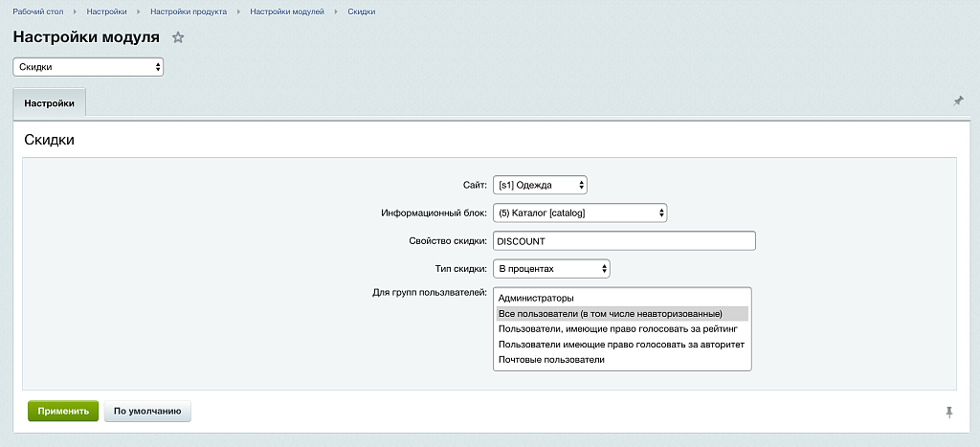The width and height of the screenshot is (980, 447).
Task: Open Настройки модулей breadcrumb link
Action: coord(287,11)
